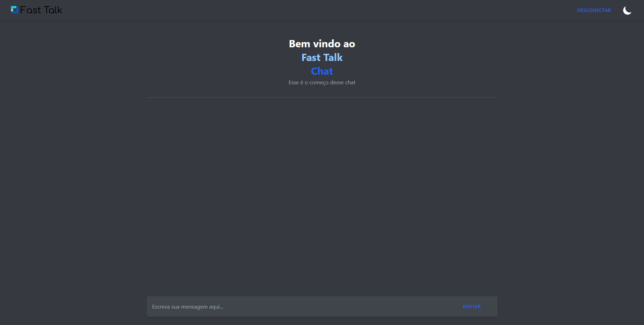Click the empty chat message area
Screen dimensions: 644x325
point(322,195)
